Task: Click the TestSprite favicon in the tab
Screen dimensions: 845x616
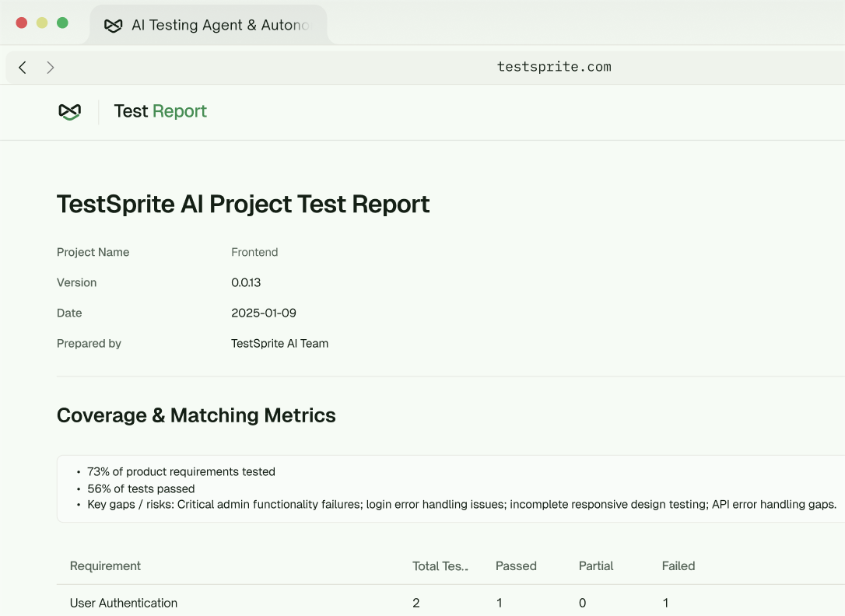Action: click(113, 26)
